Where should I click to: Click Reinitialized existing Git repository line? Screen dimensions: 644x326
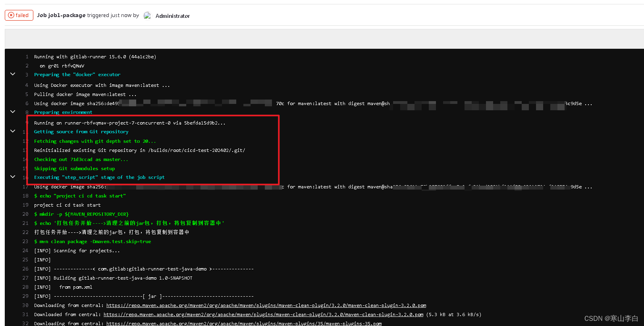click(x=139, y=150)
